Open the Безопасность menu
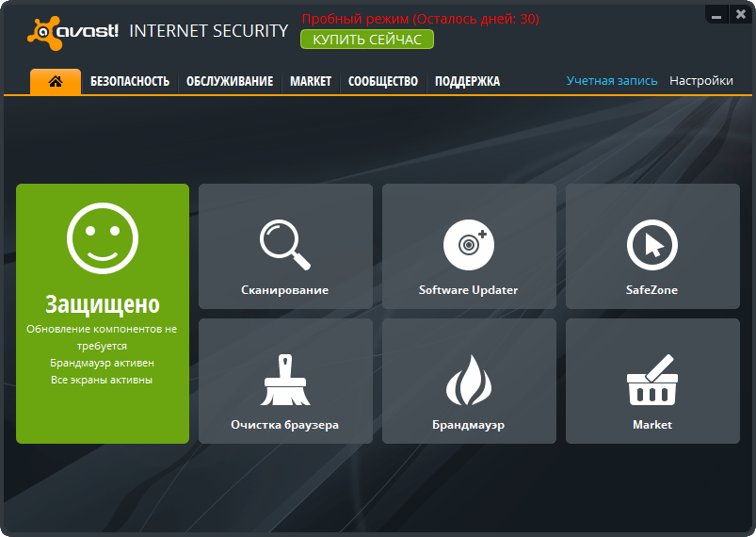The width and height of the screenshot is (756, 537). [x=130, y=82]
